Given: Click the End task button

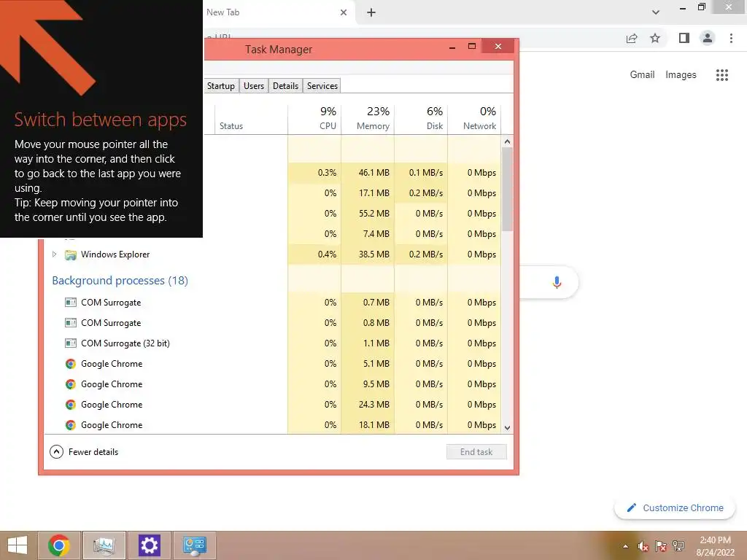Looking at the screenshot, I should (476, 452).
